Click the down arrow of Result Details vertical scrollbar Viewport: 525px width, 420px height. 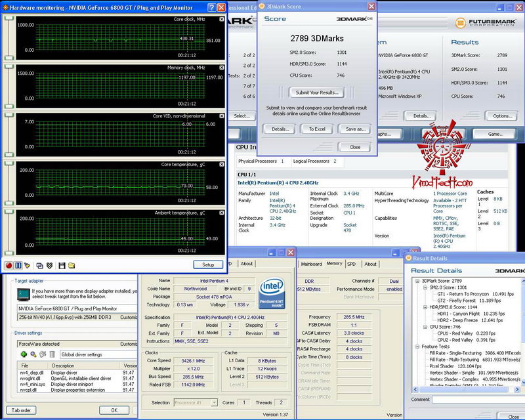(522, 381)
